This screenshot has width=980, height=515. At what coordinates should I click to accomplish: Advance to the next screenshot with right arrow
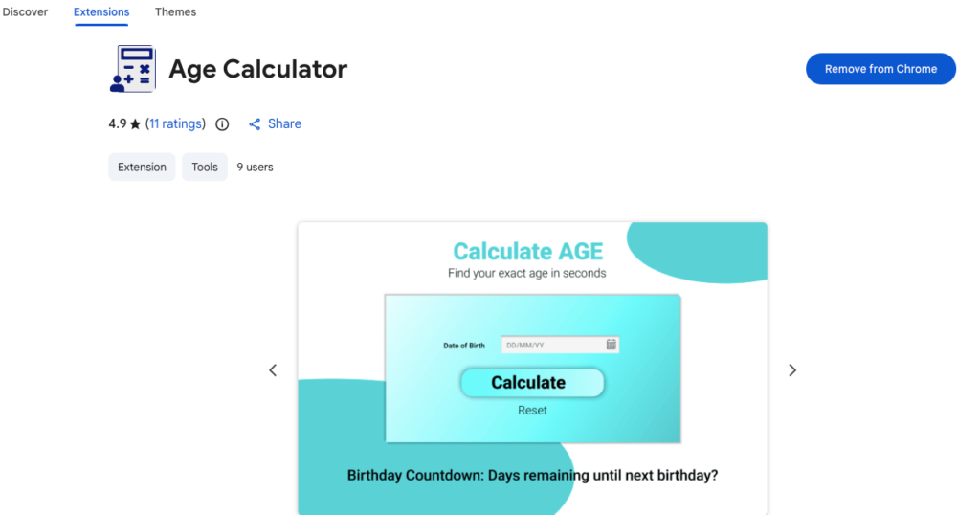pyautogui.click(x=792, y=370)
